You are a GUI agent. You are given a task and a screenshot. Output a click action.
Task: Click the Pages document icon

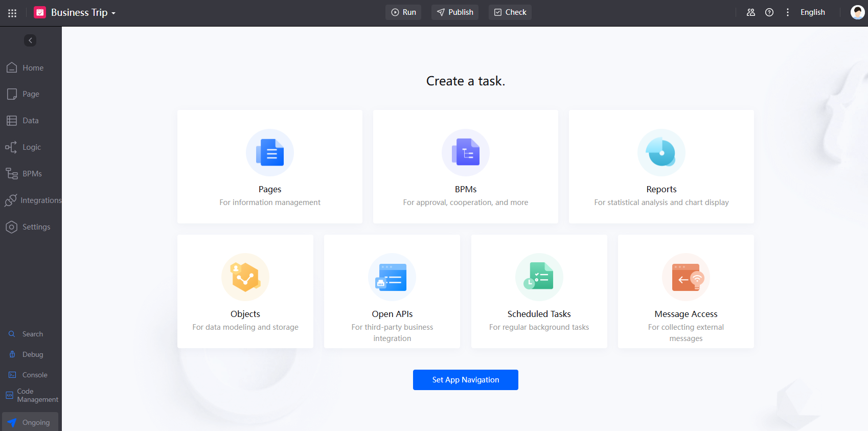click(270, 152)
